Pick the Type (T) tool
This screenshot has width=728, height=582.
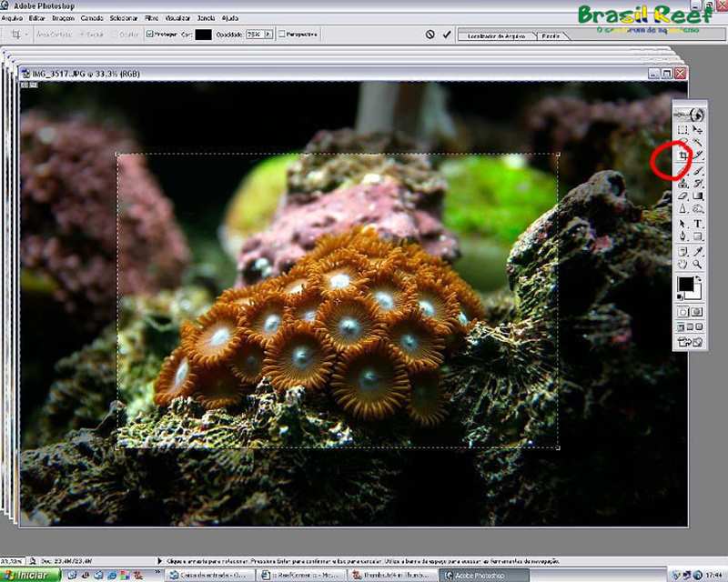click(697, 223)
